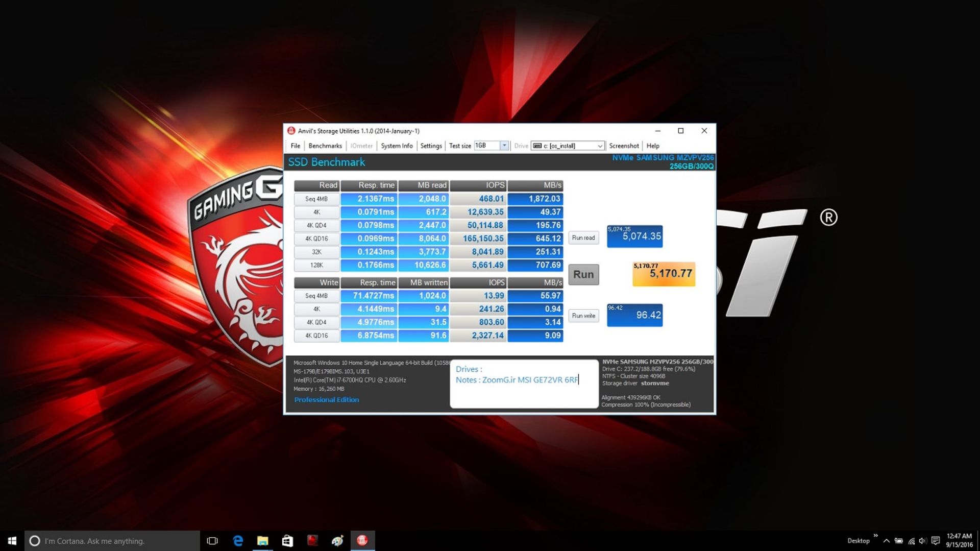
Task: Expand the Test size dropdown
Action: click(x=504, y=146)
